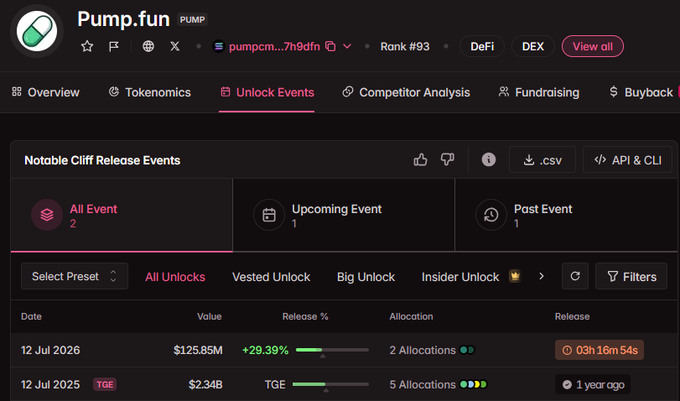Image resolution: width=680 pixels, height=401 pixels.
Task: Select the 12 Jul 2026 date cell
Action: click(50, 350)
